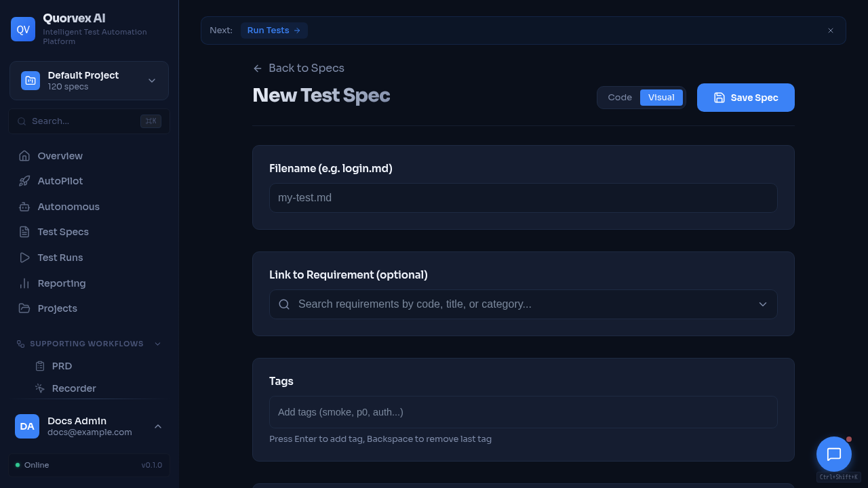This screenshot has height=488, width=868.
Task: Dismiss the Next banner with X
Action: coord(831,30)
